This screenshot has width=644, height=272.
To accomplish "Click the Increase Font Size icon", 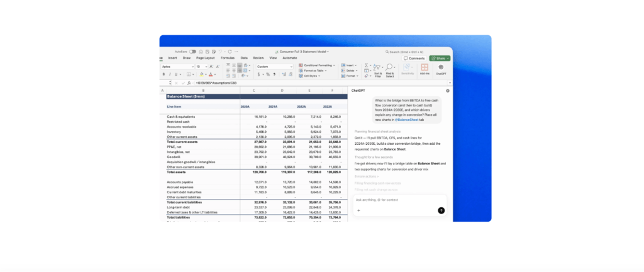I will pyautogui.click(x=211, y=67).
